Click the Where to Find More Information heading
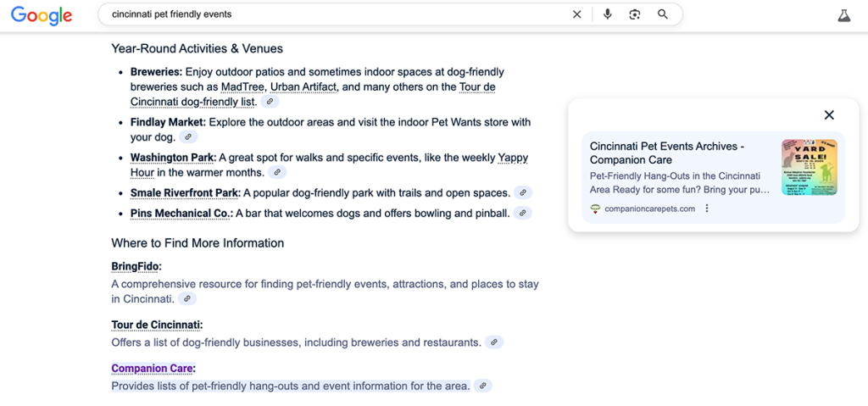 pos(198,243)
